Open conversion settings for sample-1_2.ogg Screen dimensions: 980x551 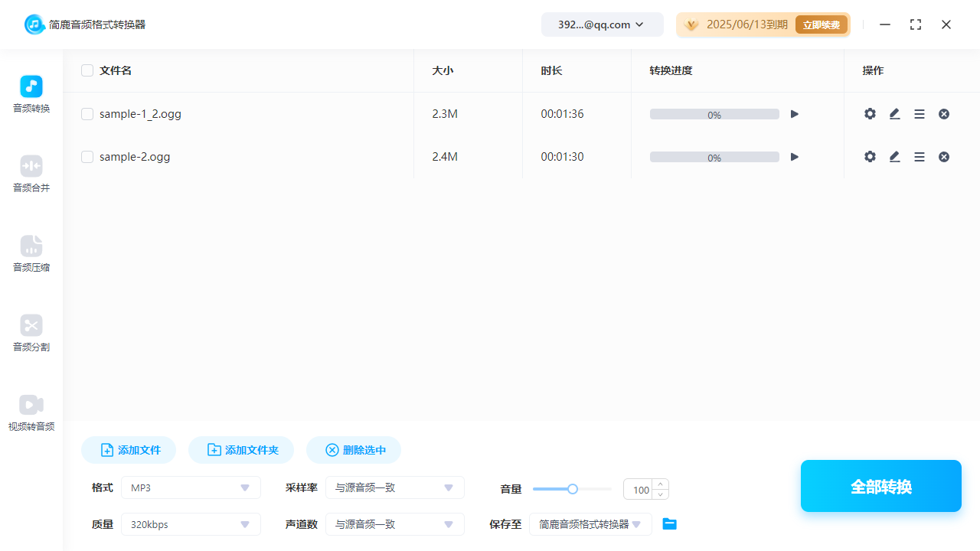tap(870, 113)
